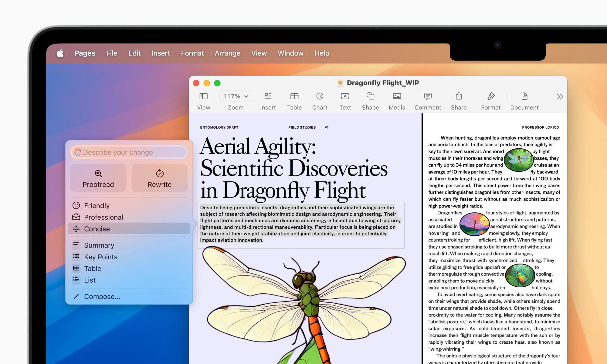Open the Format menu in menu bar

(192, 53)
